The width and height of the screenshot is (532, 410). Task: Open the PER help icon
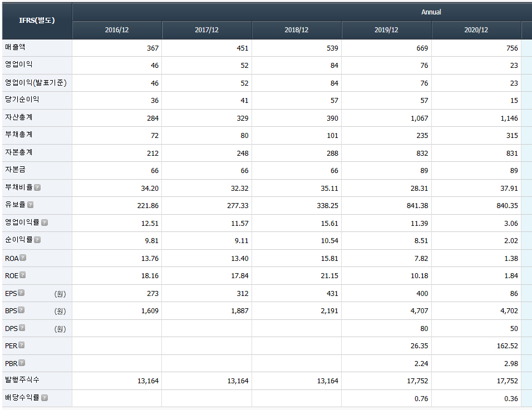(22, 345)
